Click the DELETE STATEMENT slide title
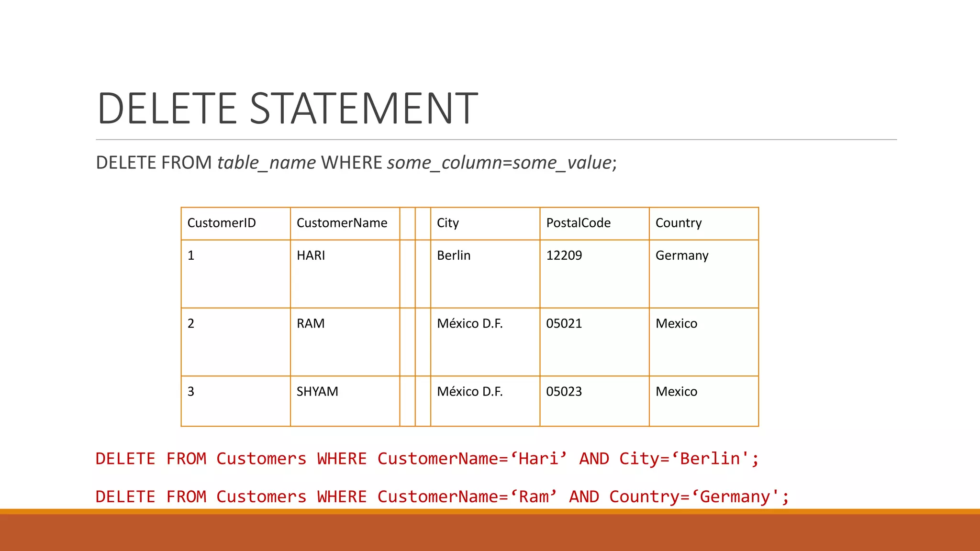This screenshot has height=551, width=980. pos(287,108)
